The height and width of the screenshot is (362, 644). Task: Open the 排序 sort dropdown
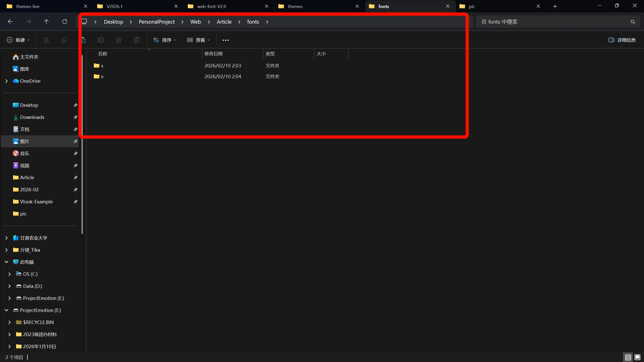click(x=165, y=40)
